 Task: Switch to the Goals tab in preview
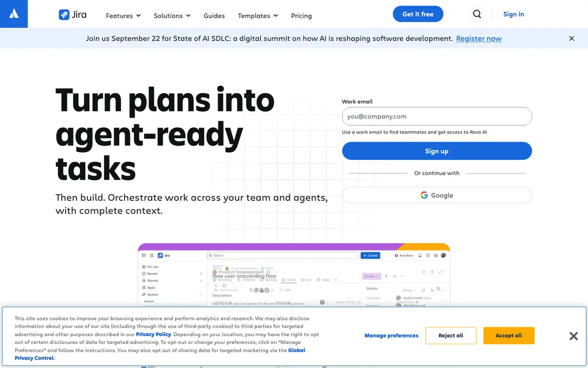pos(323,280)
